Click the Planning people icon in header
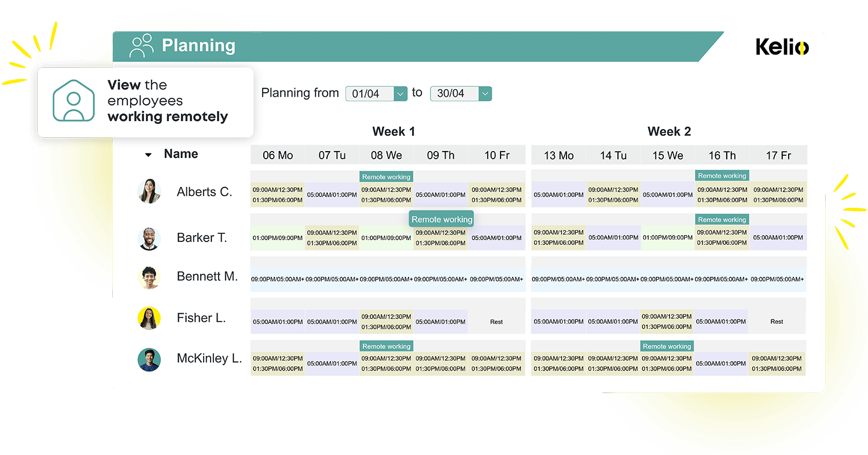Viewport: 868px width, 455px height. 142,46
